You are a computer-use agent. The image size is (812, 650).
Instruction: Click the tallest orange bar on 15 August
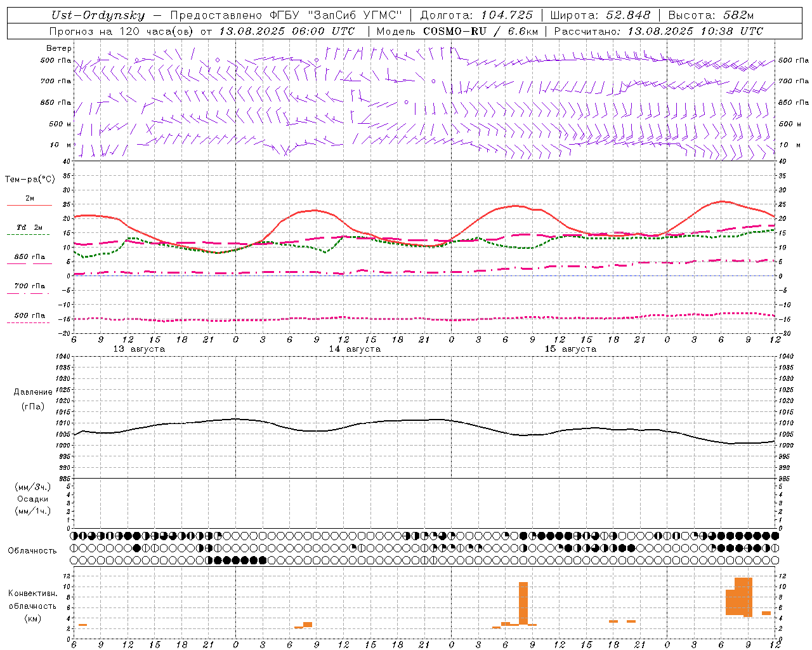pyautogui.click(x=523, y=604)
